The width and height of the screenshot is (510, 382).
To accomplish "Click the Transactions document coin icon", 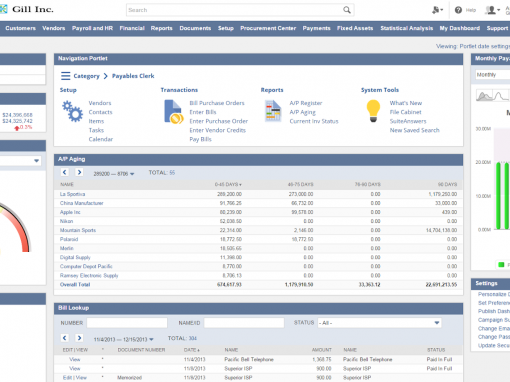I will 174,112.
